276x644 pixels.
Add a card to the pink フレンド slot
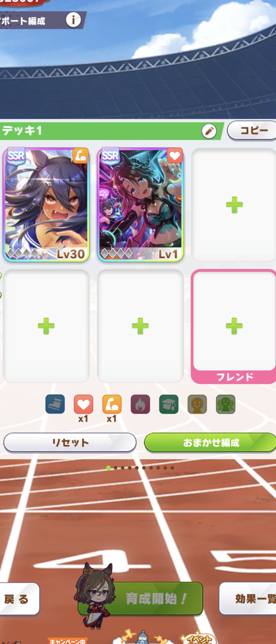tap(234, 326)
